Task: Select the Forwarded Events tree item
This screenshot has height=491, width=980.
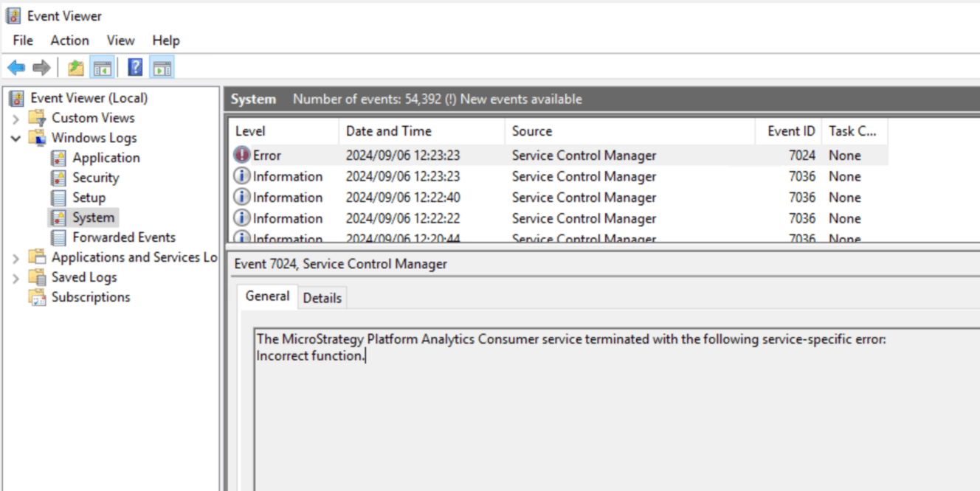Action: coord(124,237)
